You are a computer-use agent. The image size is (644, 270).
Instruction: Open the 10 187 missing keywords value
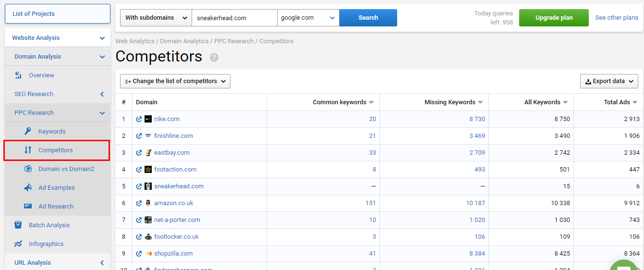click(x=475, y=203)
